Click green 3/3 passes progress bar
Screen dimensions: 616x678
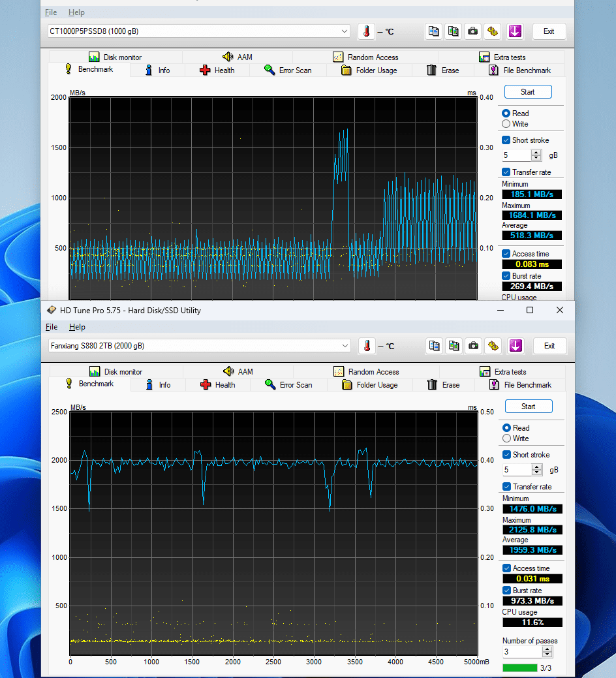click(520, 668)
